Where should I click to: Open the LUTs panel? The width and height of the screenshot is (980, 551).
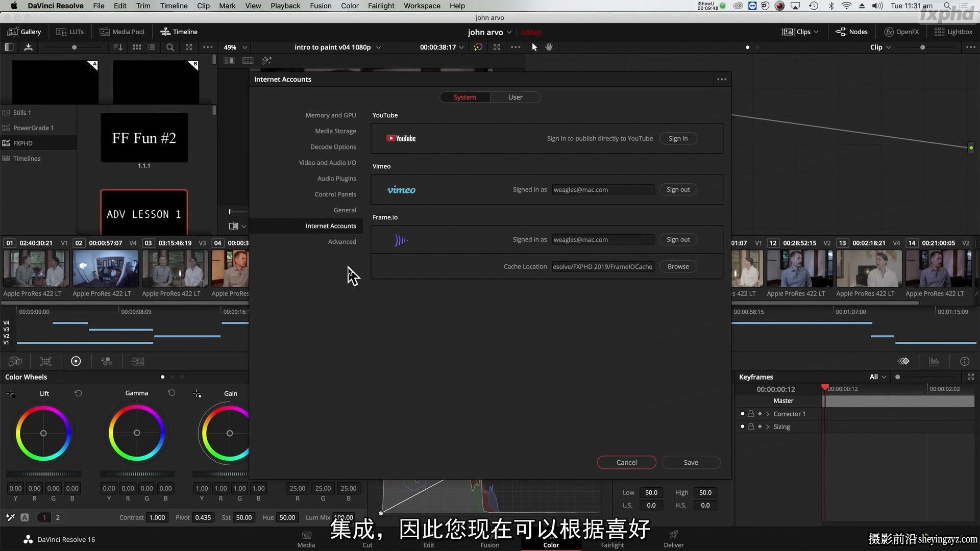tap(70, 32)
